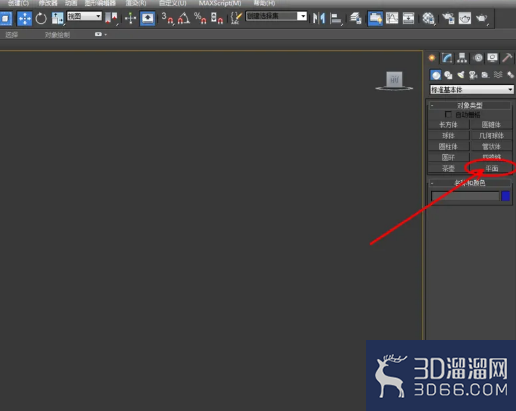This screenshot has height=411, width=516.
Task: Collapse the 对象类型 rollout
Action: (470, 105)
